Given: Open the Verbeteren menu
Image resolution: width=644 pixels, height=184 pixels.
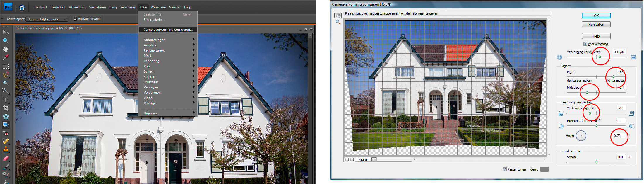Looking at the screenshot, I should click(97, 7).
